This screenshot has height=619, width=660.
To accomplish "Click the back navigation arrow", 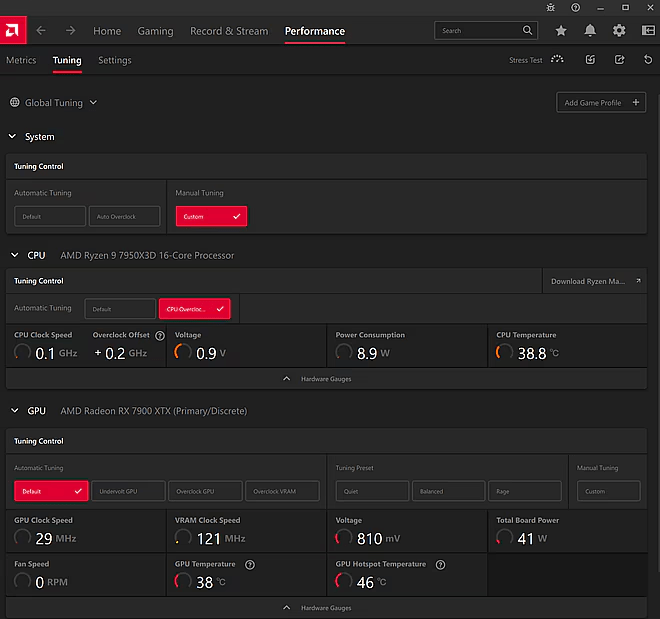I will 41,31.
